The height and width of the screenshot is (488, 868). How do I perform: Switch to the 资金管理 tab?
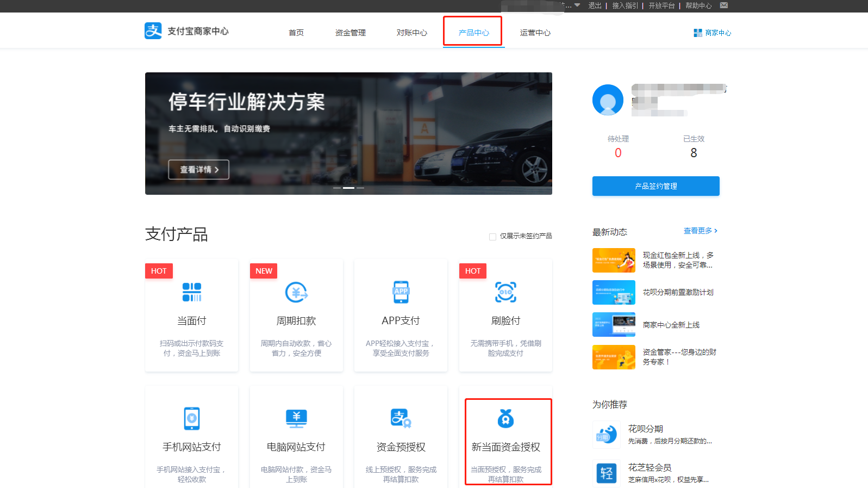tap(351, 33)
